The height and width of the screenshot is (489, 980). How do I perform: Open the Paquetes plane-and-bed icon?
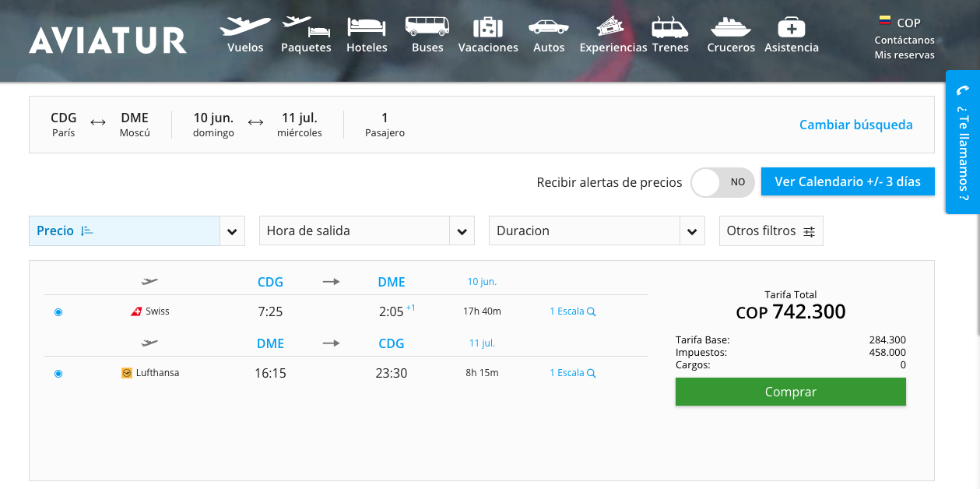pos(306,26)
